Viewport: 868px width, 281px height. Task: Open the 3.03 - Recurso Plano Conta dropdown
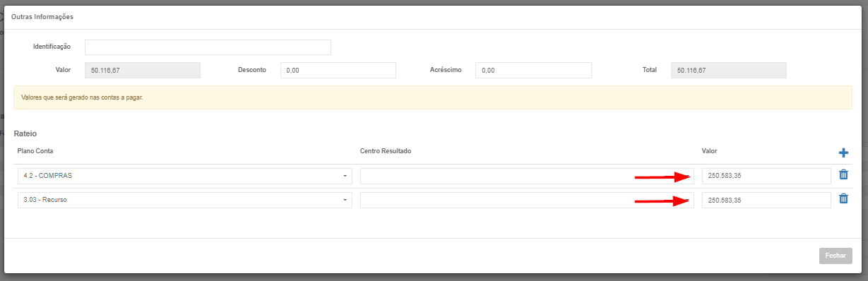click(x=184, y=200)
